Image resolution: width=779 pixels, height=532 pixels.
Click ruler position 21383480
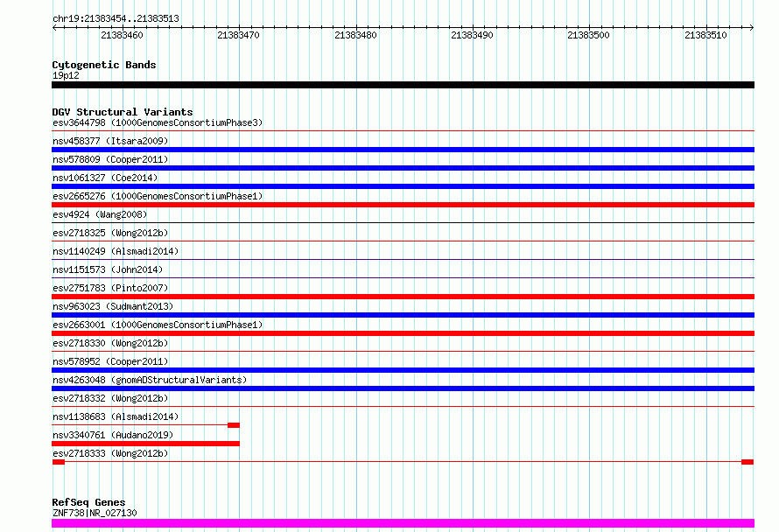355,35
